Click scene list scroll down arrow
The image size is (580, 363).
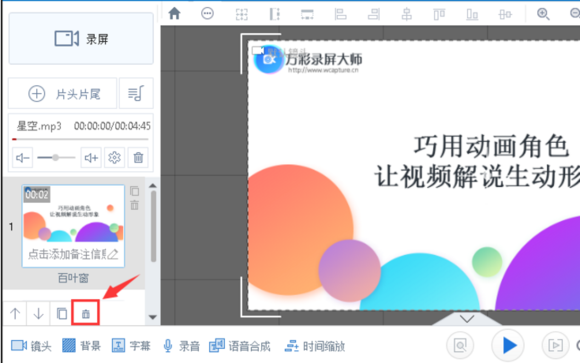tap(152, 317)
